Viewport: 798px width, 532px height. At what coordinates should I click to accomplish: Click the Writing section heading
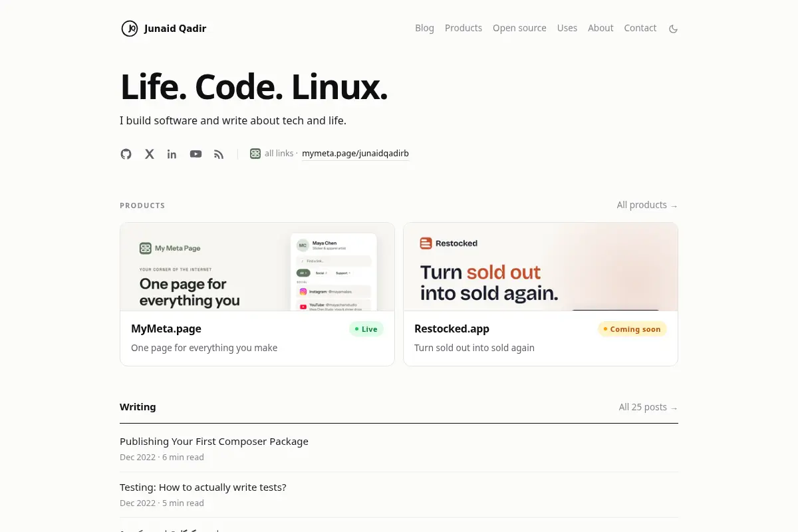tap(138, 407)
